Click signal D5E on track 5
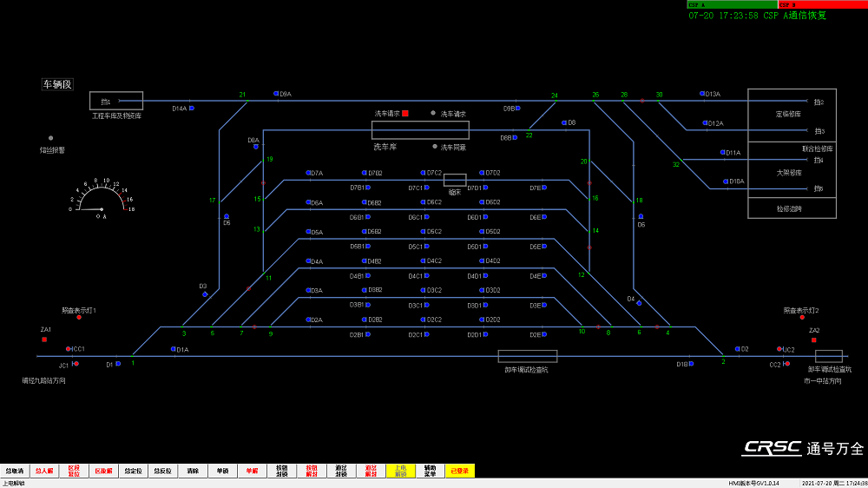 (x=544, y=246)
